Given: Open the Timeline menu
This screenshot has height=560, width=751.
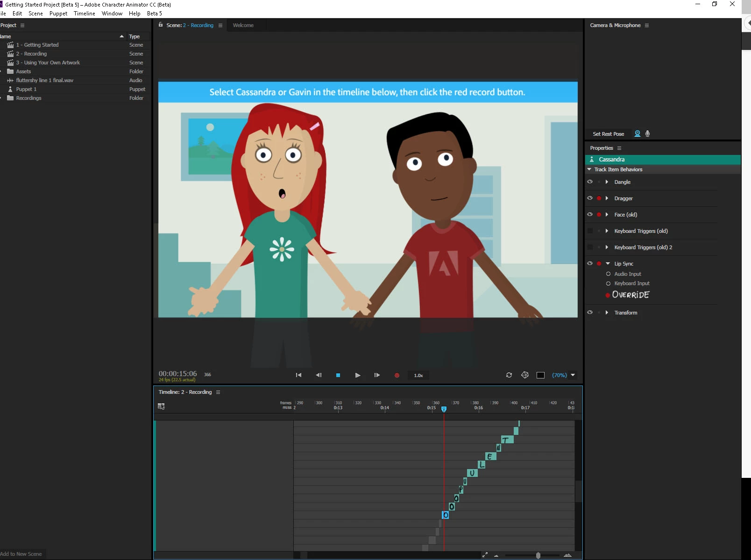Looking at the screenshot, I should click(x=85, y=14).
